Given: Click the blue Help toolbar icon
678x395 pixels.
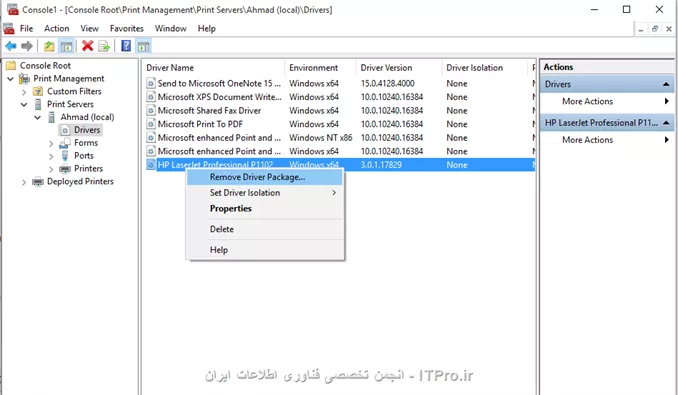Looking at the screenshot, I should click(126, 45).
